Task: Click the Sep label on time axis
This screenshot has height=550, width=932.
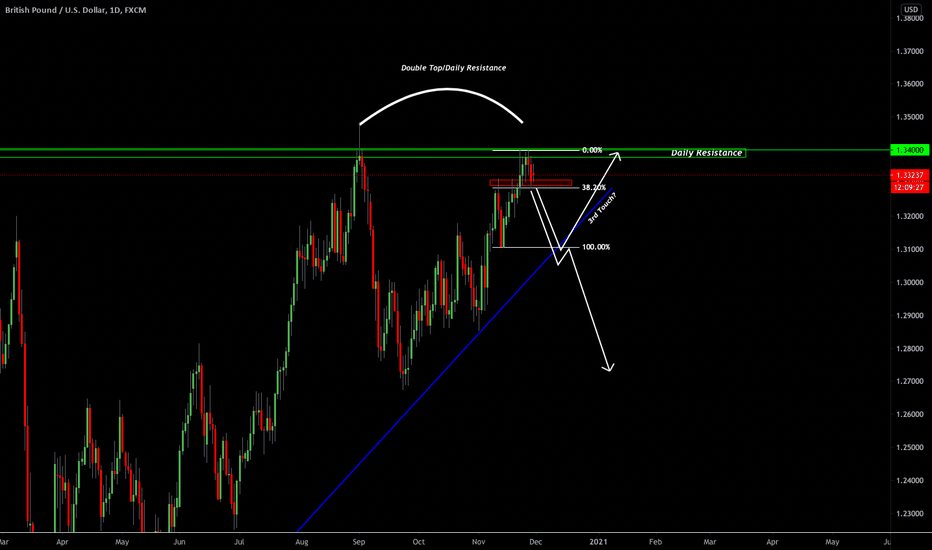Action: [358, 542]
